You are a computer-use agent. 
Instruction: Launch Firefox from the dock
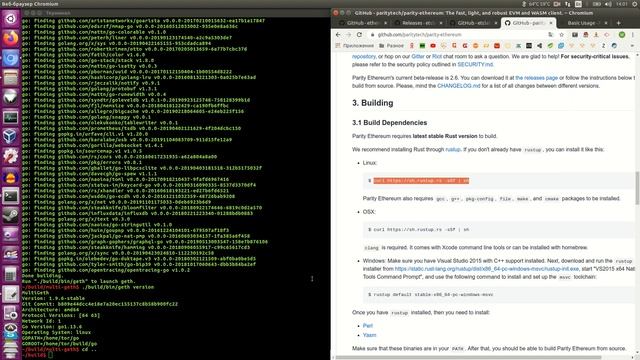pos(11,38)
